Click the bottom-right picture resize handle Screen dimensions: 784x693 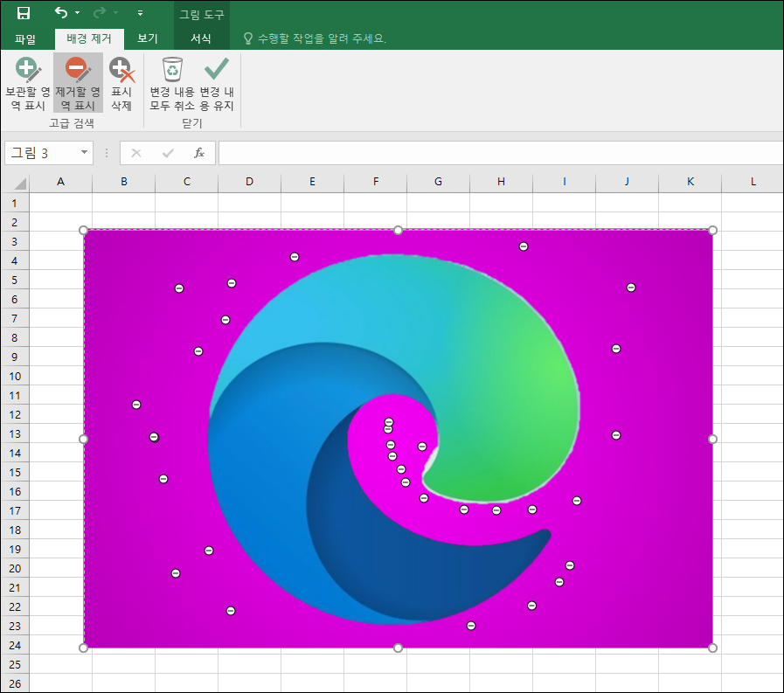coord(713,648)
